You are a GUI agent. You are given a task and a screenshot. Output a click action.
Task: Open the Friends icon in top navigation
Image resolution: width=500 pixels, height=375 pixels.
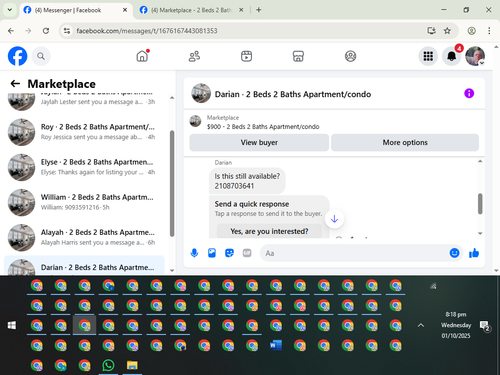(x=194, y=56)
